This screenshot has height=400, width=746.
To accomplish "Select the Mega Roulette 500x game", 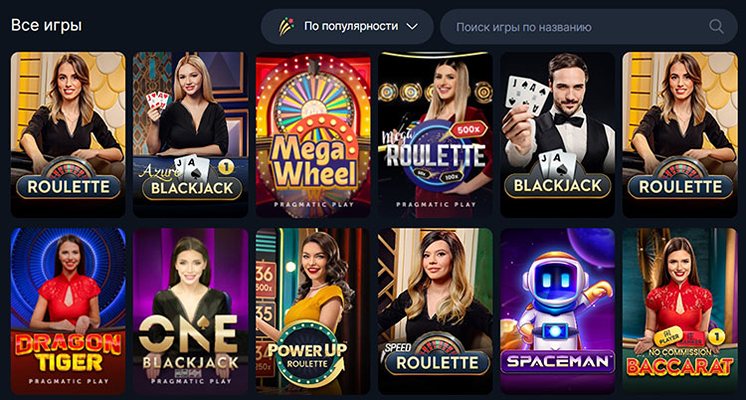I will point(435,134).
